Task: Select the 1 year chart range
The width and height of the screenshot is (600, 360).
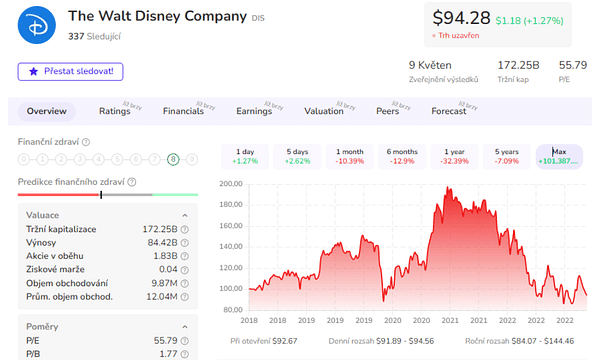Action: point(454,156)
